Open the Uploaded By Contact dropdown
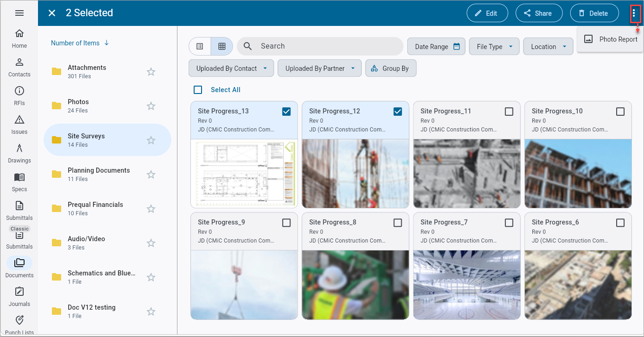This screenshot has height=337, width=644. click(x=231, y=69)
